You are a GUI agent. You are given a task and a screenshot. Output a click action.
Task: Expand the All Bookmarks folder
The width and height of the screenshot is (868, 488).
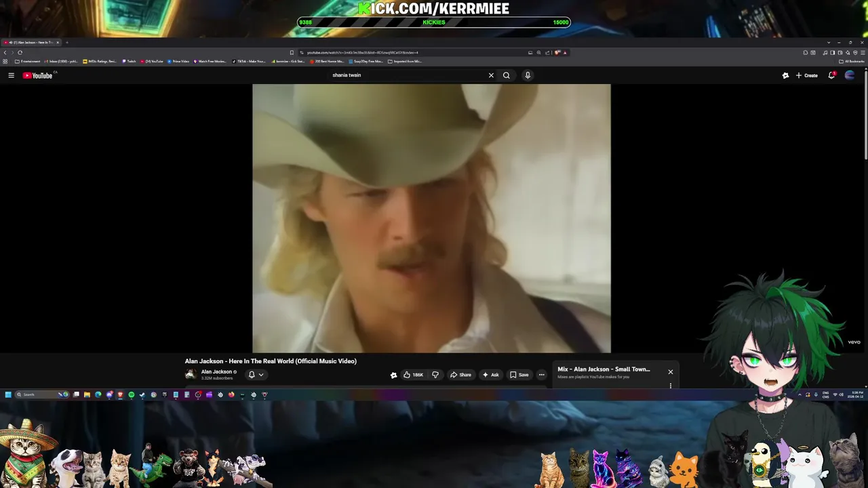(x=852, y=61)
